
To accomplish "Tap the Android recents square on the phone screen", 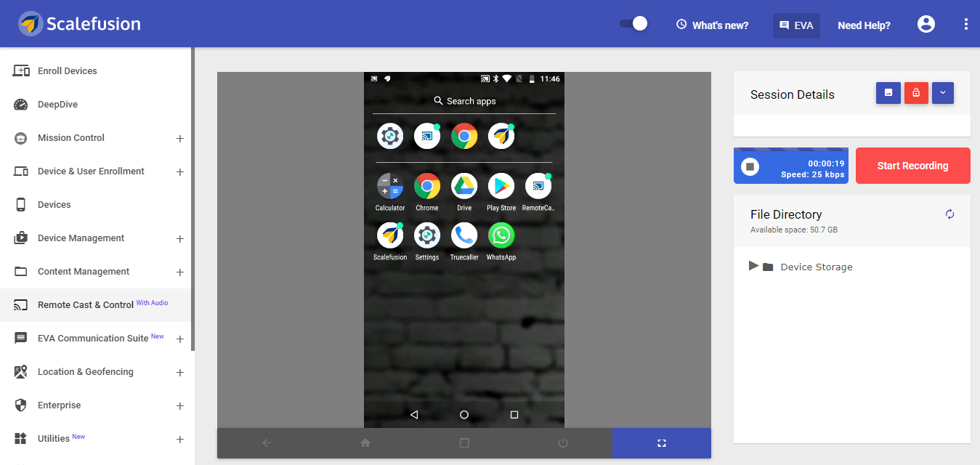I will 514,415.
